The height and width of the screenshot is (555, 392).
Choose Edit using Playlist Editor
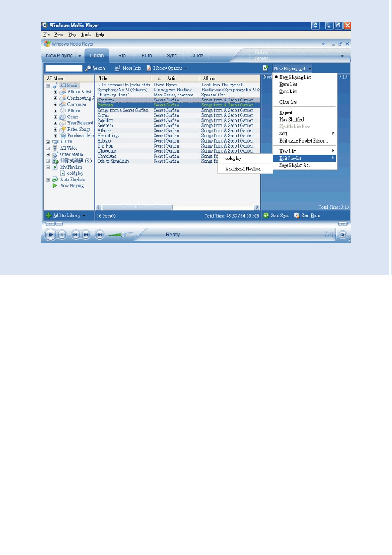[304, 141]
